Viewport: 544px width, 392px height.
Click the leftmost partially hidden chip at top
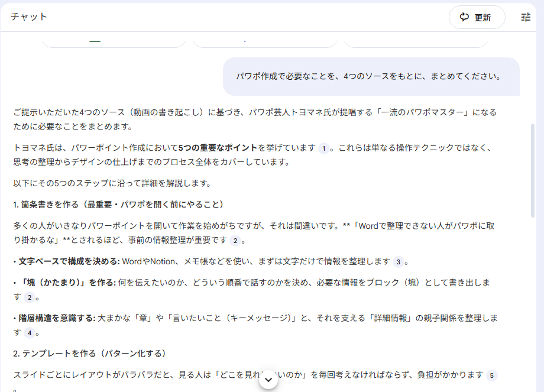(x=114, y=41)
